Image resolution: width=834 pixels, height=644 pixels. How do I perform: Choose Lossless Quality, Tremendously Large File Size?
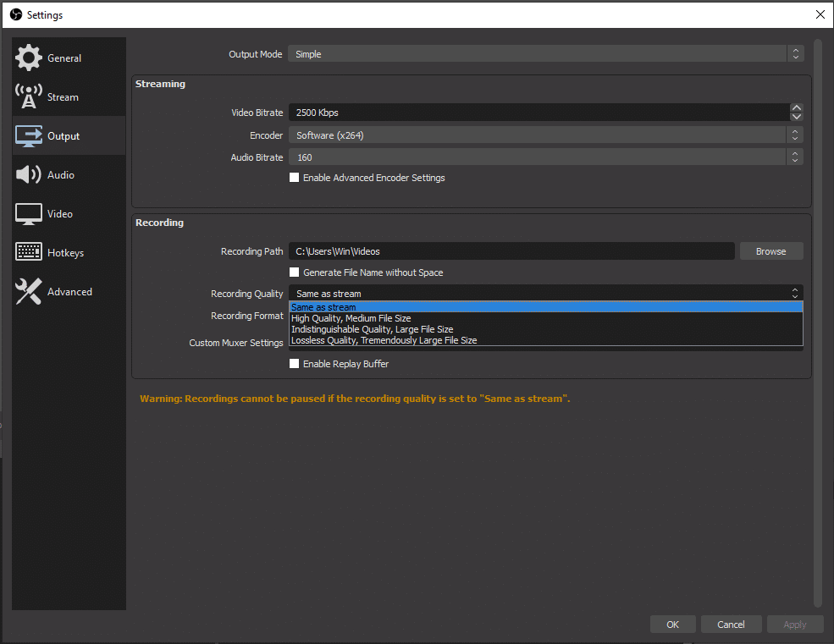(546, 340)
